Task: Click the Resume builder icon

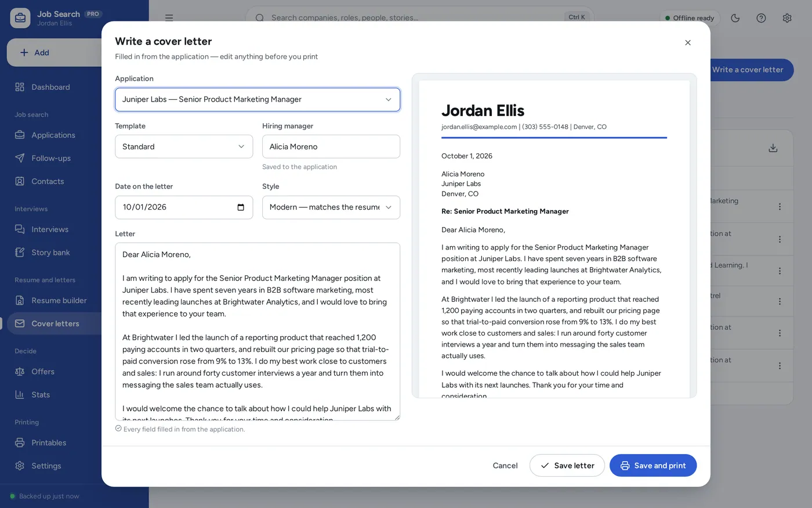Action: coord(20,300)
